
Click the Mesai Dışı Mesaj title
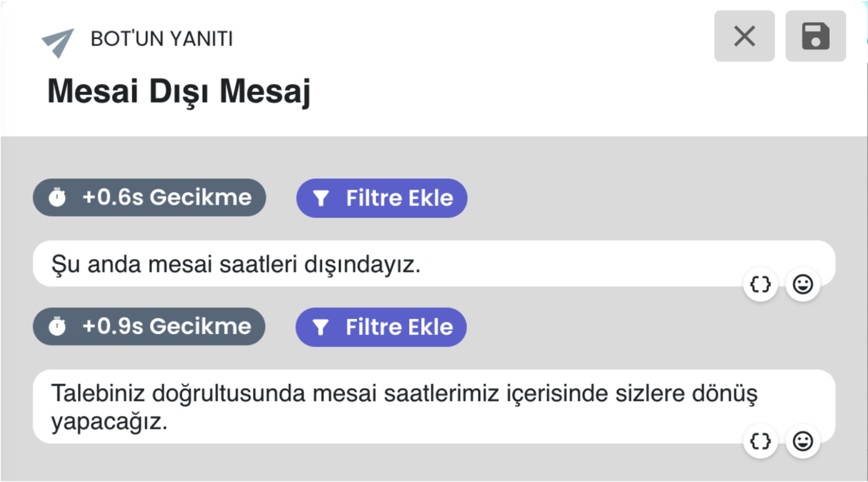(179, 91)
